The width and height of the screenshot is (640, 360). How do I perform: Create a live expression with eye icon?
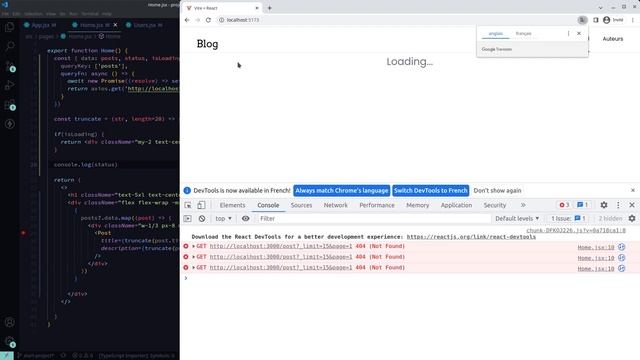245,219
